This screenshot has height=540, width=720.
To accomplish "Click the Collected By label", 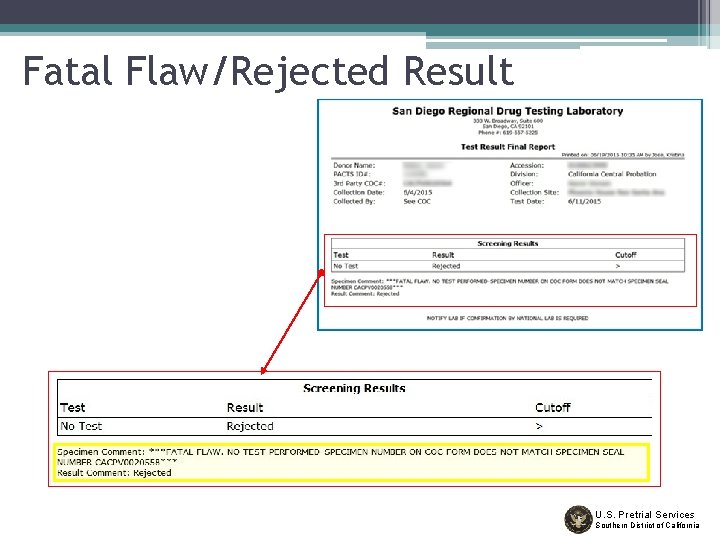I will [x=354, y=201].
